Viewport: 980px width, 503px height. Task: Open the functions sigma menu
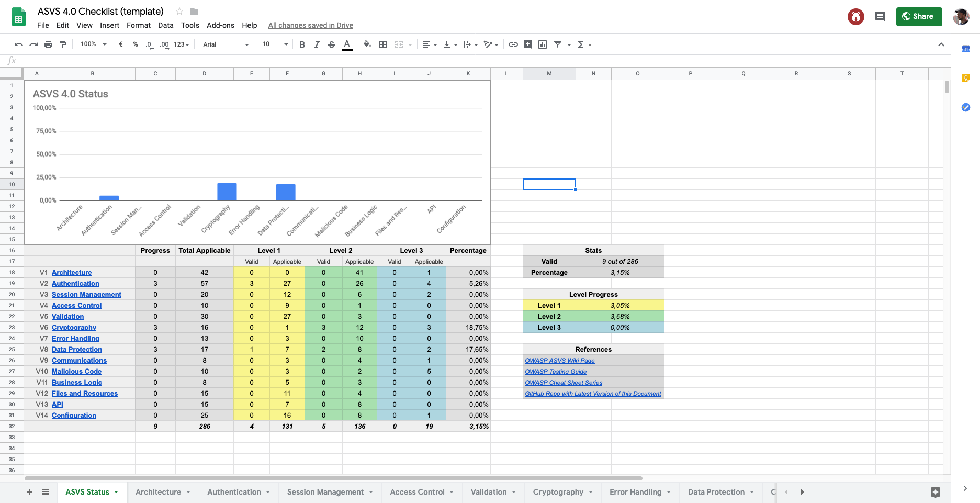(584, 44)
